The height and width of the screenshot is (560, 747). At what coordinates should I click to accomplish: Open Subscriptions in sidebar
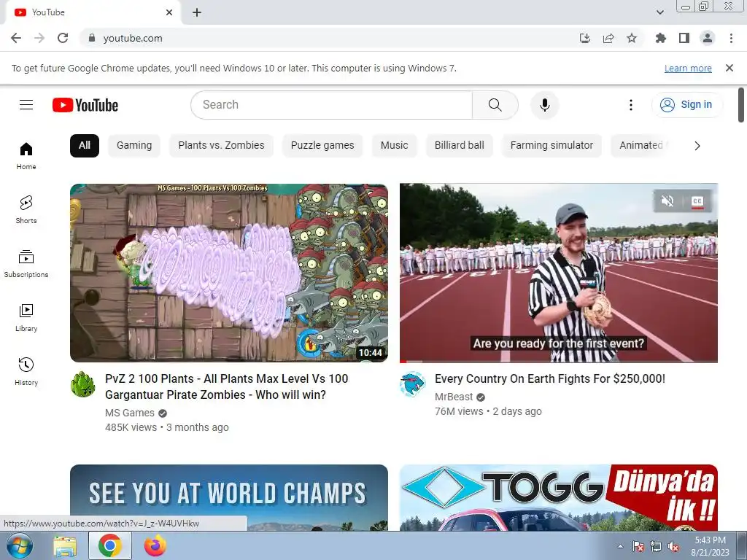[x=26, y=263]
